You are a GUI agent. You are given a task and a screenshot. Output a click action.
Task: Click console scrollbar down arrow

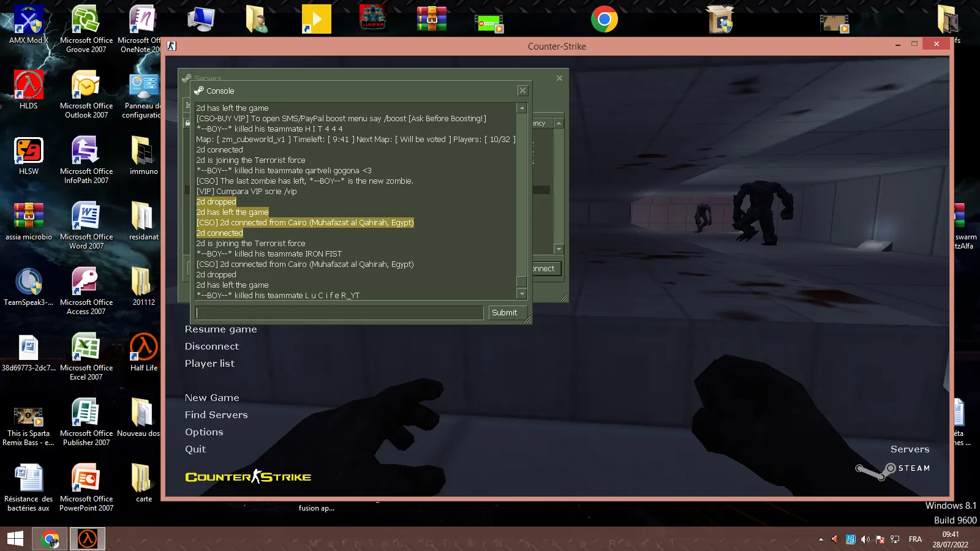522,294
